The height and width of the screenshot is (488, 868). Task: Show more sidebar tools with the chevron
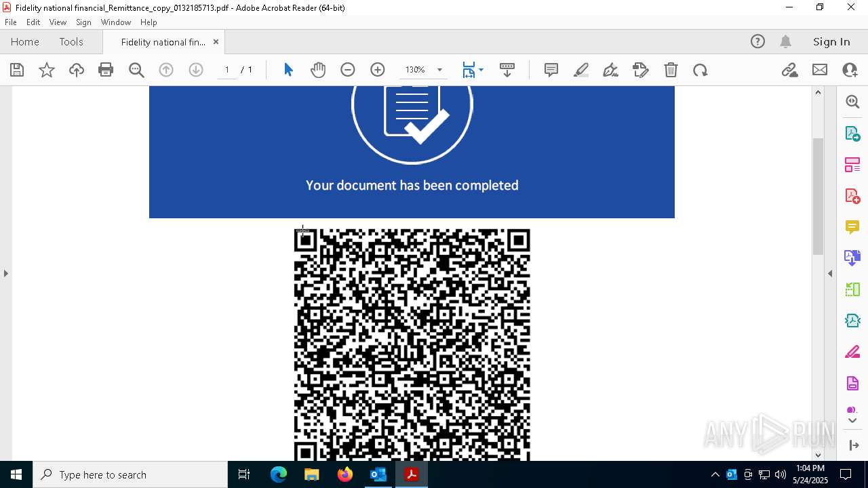coord(852,420)
